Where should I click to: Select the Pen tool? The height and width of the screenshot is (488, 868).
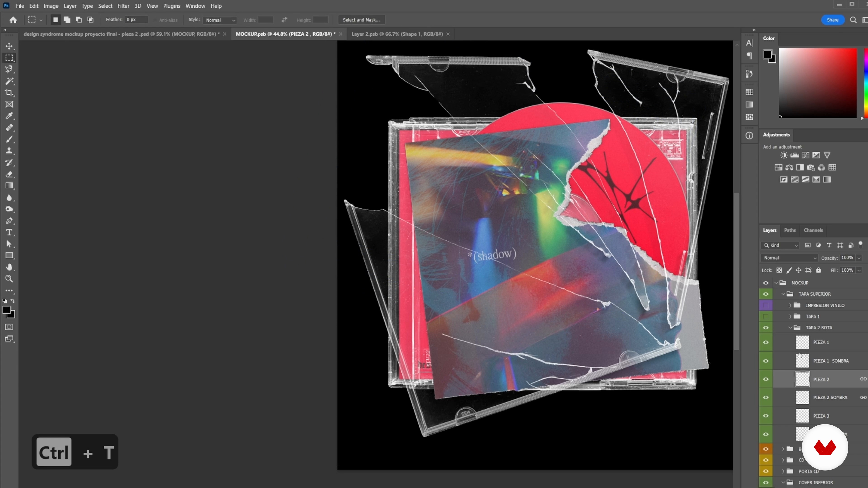coord(9,221)
